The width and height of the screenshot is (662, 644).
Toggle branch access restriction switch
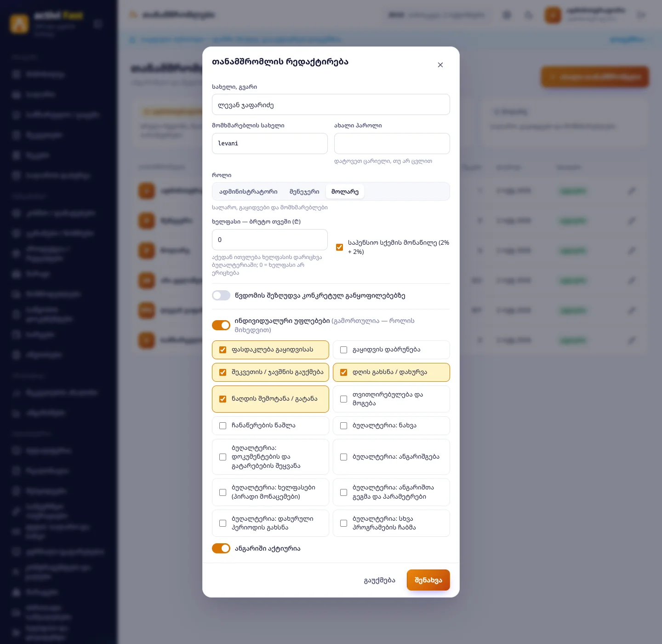tap(221, 295)
